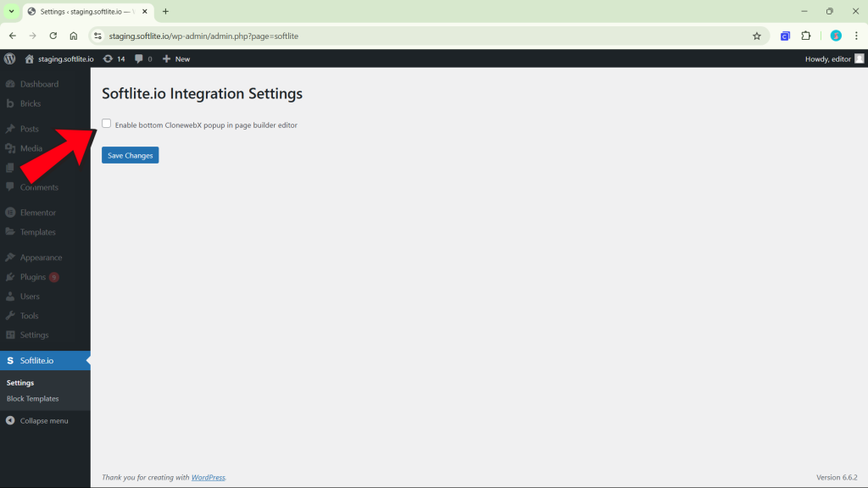Click the Elementor sidebar icon
Viewport: 868px width, 488px height.
[x=9, y=212]
